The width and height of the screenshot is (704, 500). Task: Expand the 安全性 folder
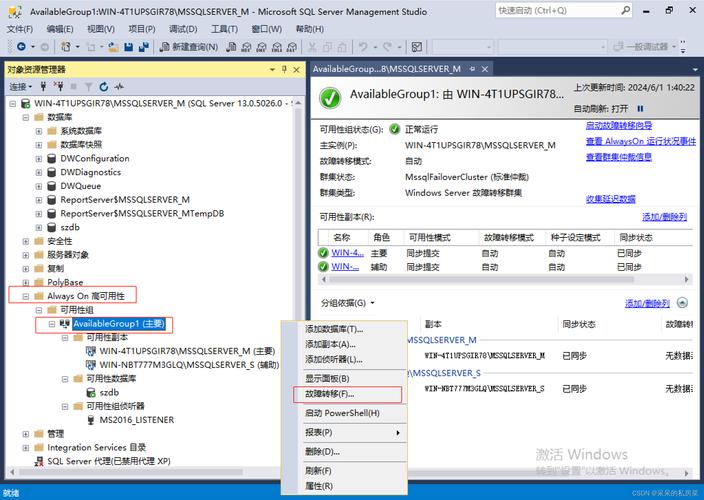(26, 241)
